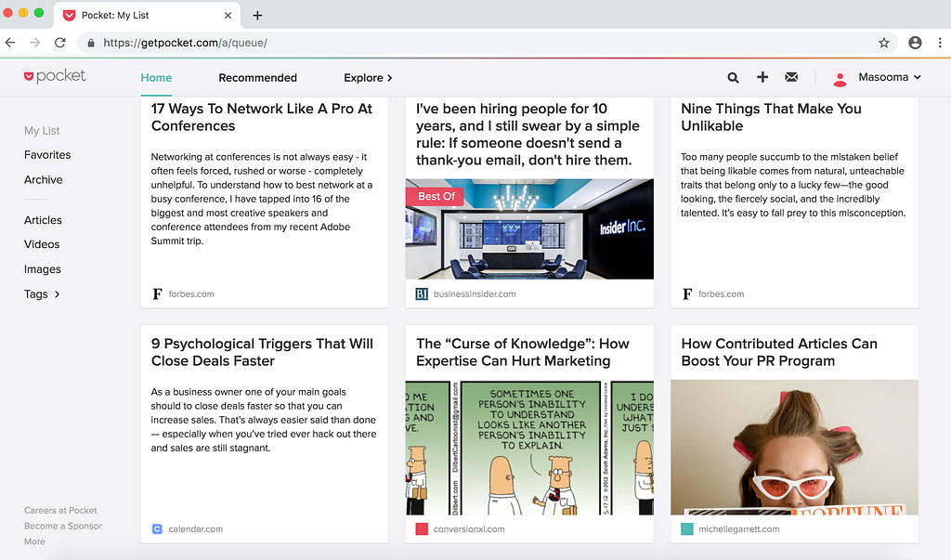Reload the page
This screenshot has width=951, height=560.
coord(60,43)
